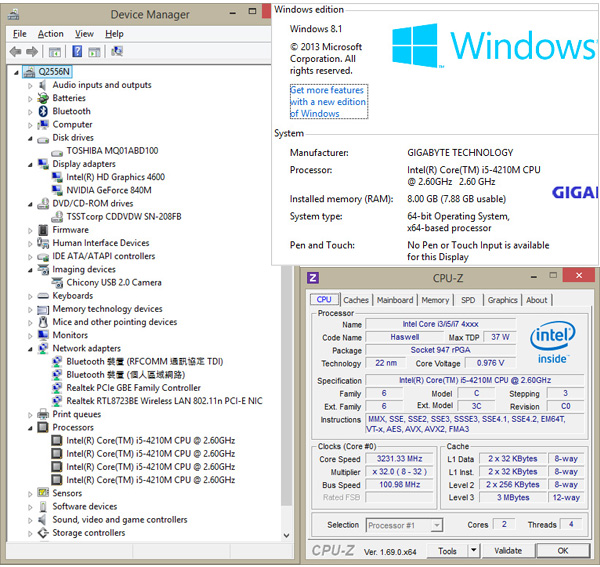Expand the Audio inputs and outputs node

[30, 86]
